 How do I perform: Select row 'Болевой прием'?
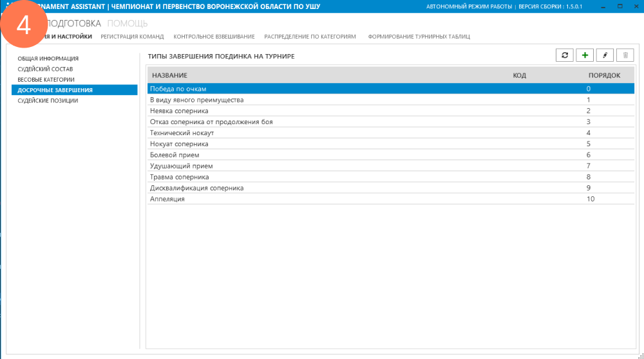coord(391,155)
